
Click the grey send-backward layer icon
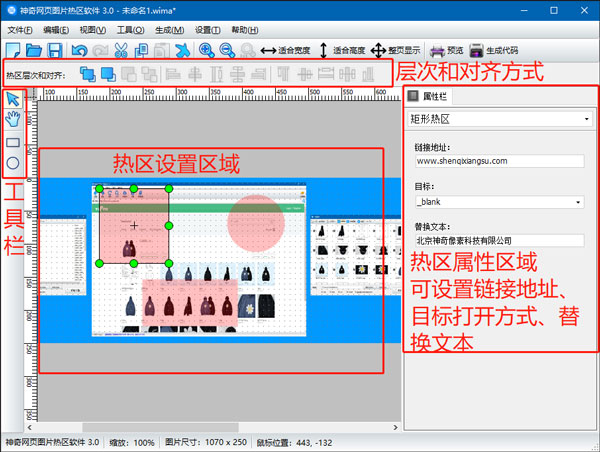pyautogui.click(x=149, y=74)
